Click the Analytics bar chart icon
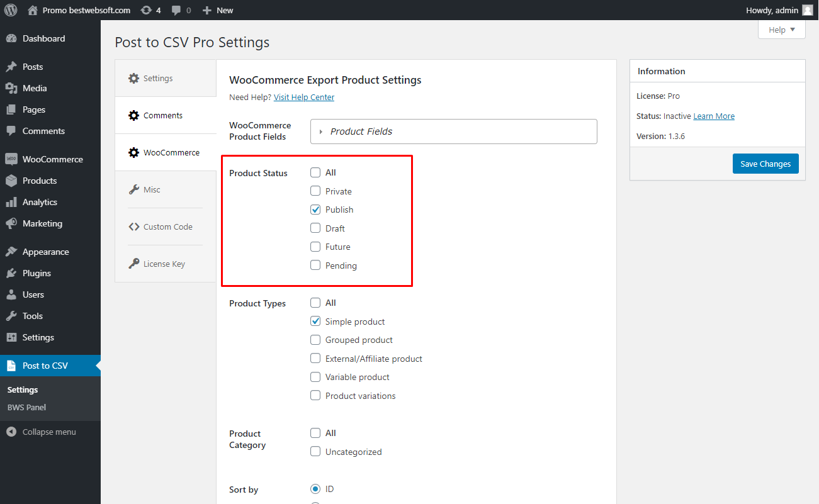 11,202
